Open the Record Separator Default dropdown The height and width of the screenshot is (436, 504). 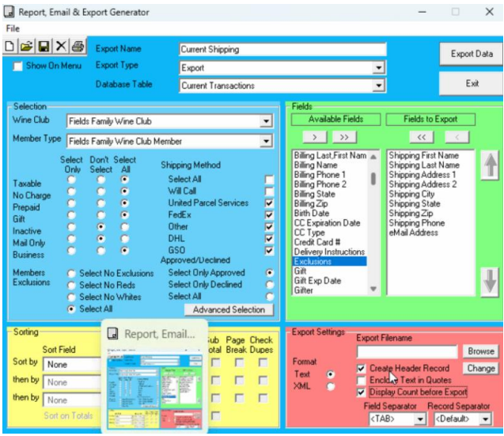(485, 419)
